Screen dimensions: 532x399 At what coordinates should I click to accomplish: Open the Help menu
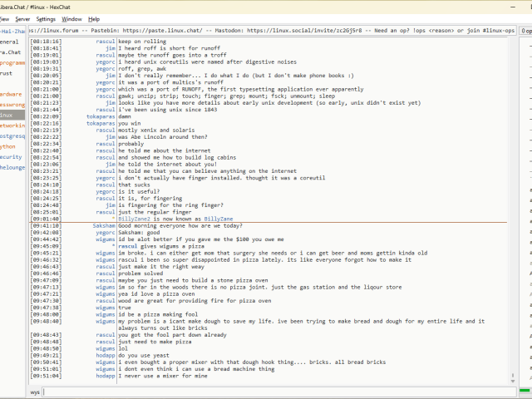94,18
